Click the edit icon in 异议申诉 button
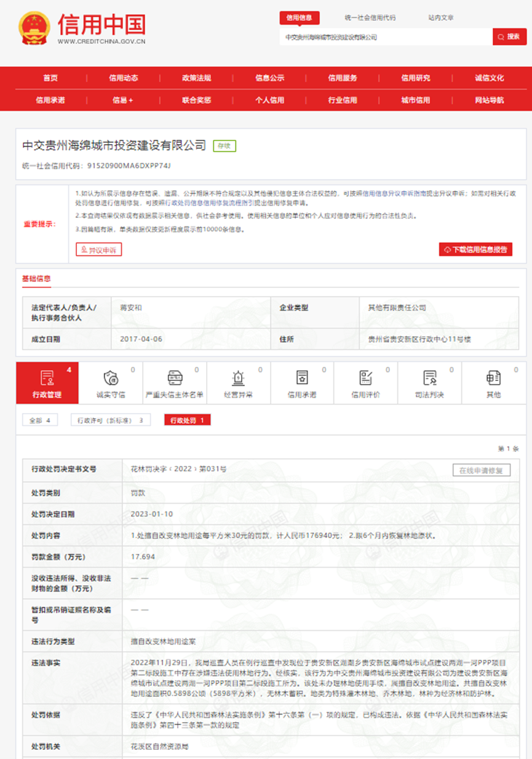532x759 pixels. point(84,249)
